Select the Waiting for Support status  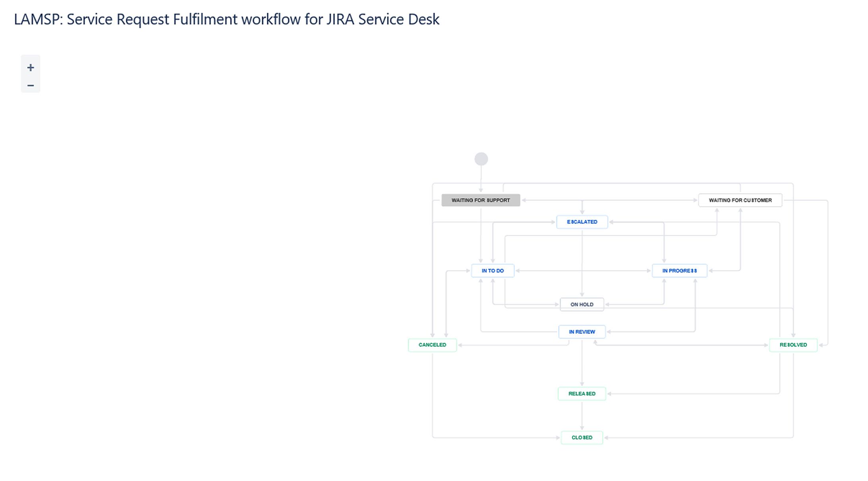click(x=481, y=200)
